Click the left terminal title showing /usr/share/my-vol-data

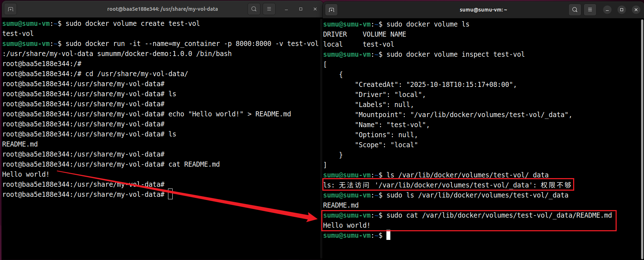pyautogui.click(x=162, y=9)
